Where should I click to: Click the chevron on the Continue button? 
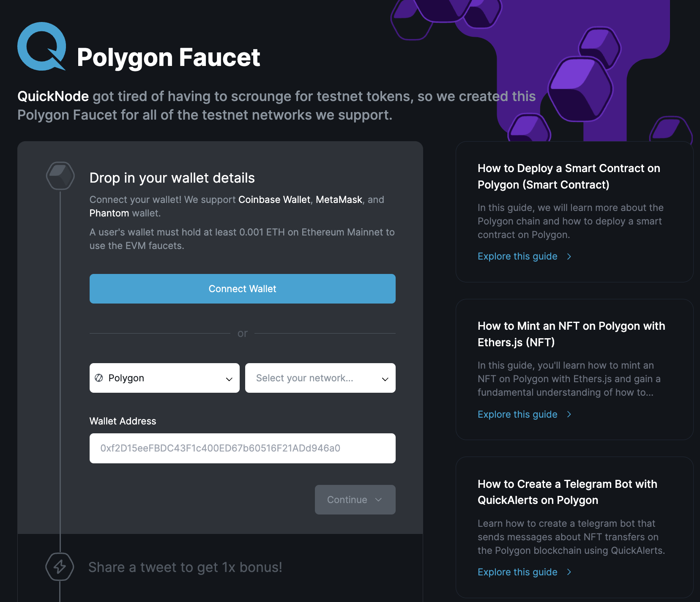379,500
